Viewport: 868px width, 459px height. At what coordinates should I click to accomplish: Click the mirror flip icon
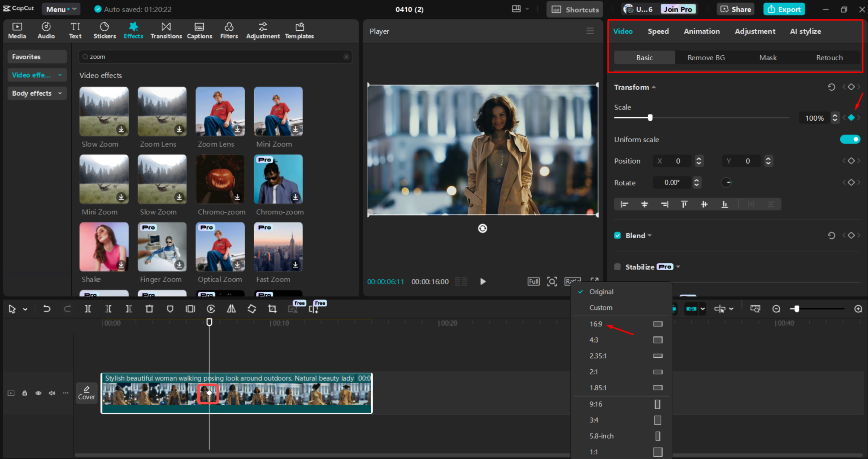coord(231,309)
